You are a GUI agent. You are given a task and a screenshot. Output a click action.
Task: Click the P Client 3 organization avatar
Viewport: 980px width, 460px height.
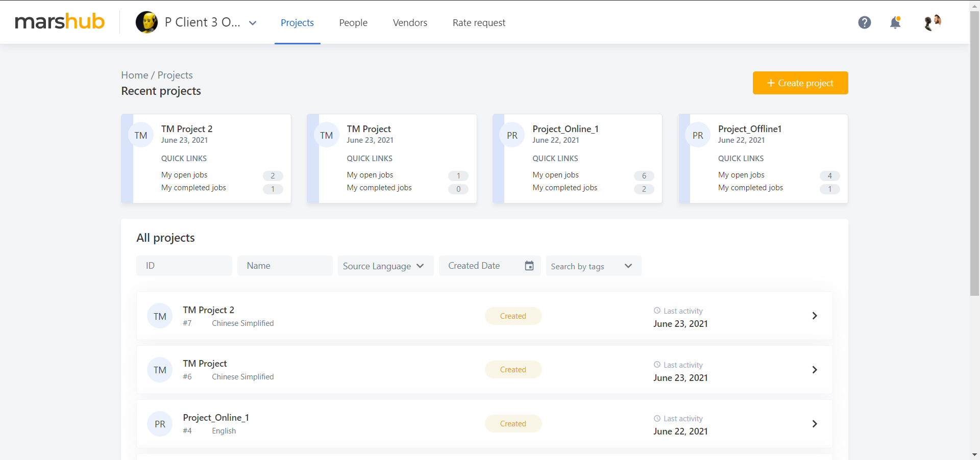pyautogui.click(x=147, y=22)
